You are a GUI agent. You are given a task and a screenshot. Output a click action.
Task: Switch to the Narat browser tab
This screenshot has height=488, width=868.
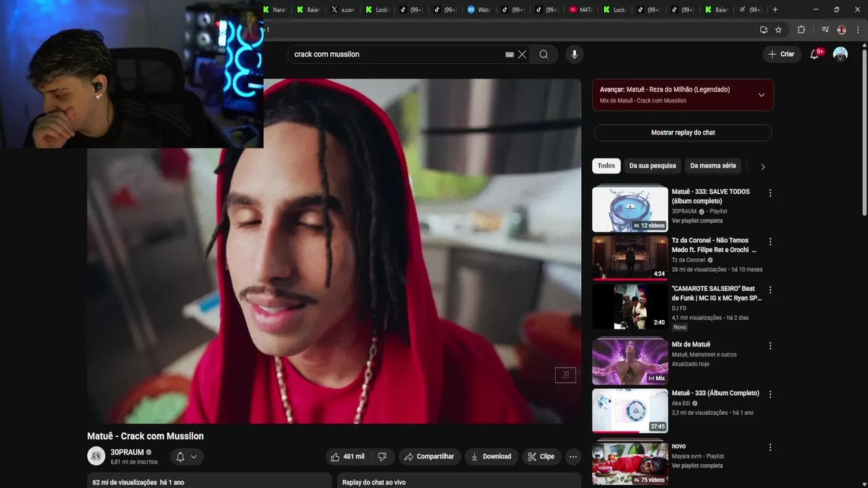tap(275, 9)
